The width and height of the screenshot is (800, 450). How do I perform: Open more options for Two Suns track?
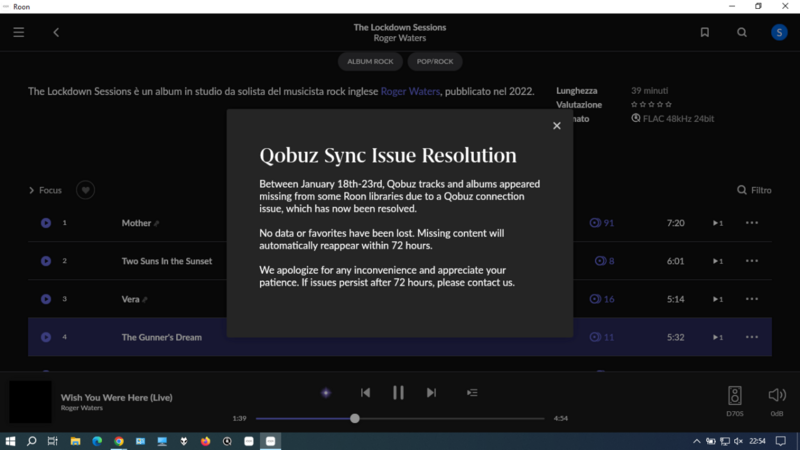752,261
